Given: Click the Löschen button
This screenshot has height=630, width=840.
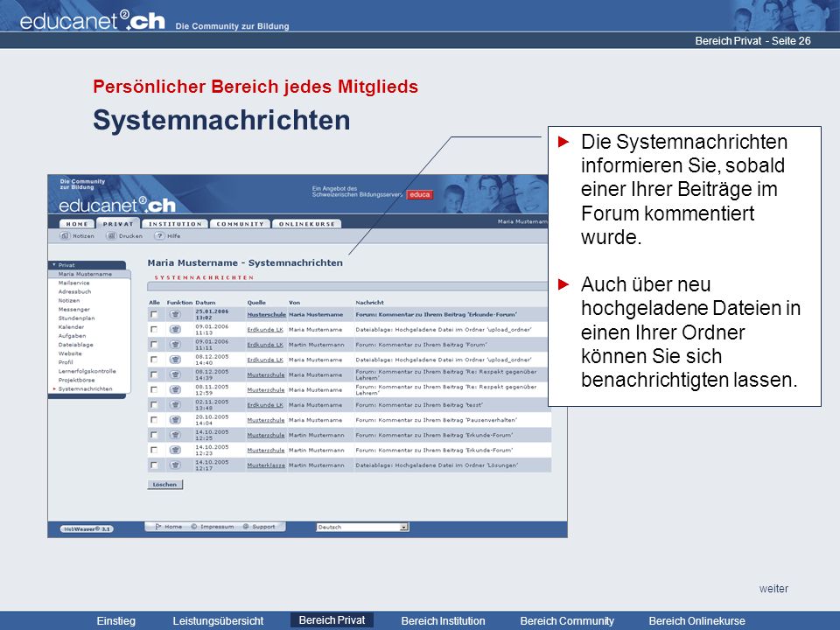Looking at the screenshot, I should tap(165, 484).
